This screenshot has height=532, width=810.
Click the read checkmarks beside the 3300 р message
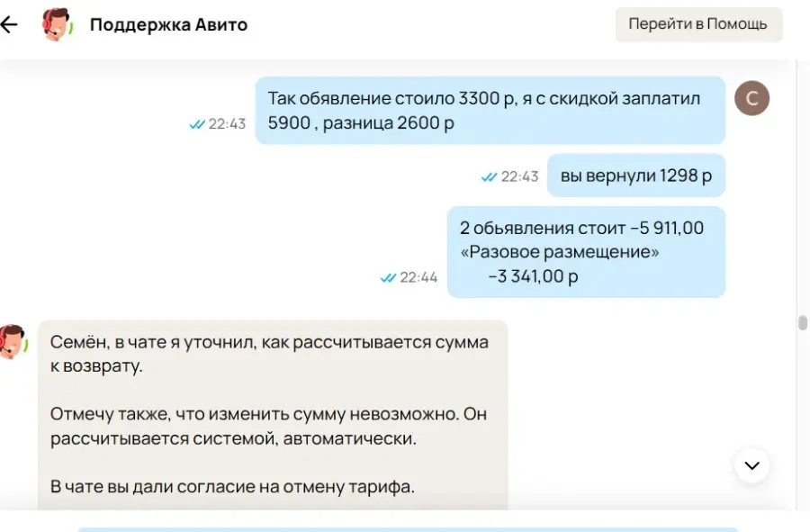tap(197, 124)
